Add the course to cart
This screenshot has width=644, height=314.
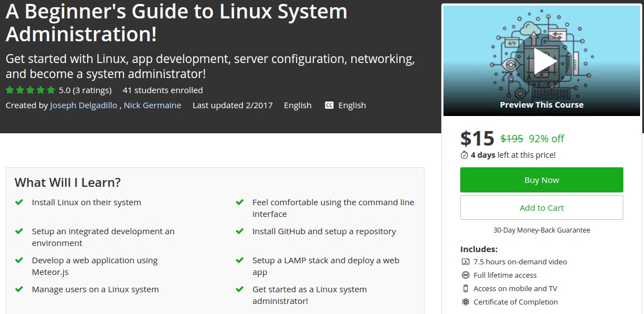(x=541, y=207)
